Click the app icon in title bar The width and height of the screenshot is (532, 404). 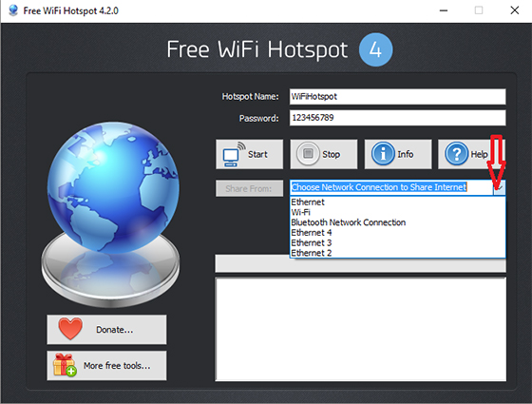(x=13, y=10)
